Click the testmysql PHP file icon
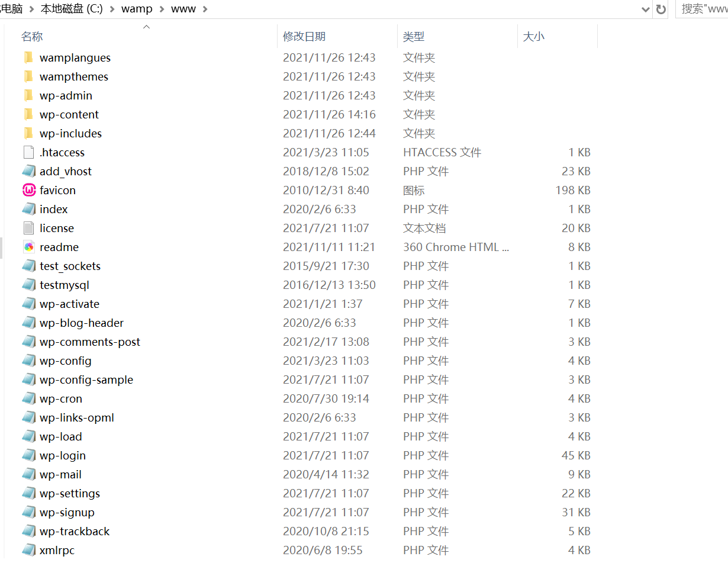728x566 pixels. [29, 285]
